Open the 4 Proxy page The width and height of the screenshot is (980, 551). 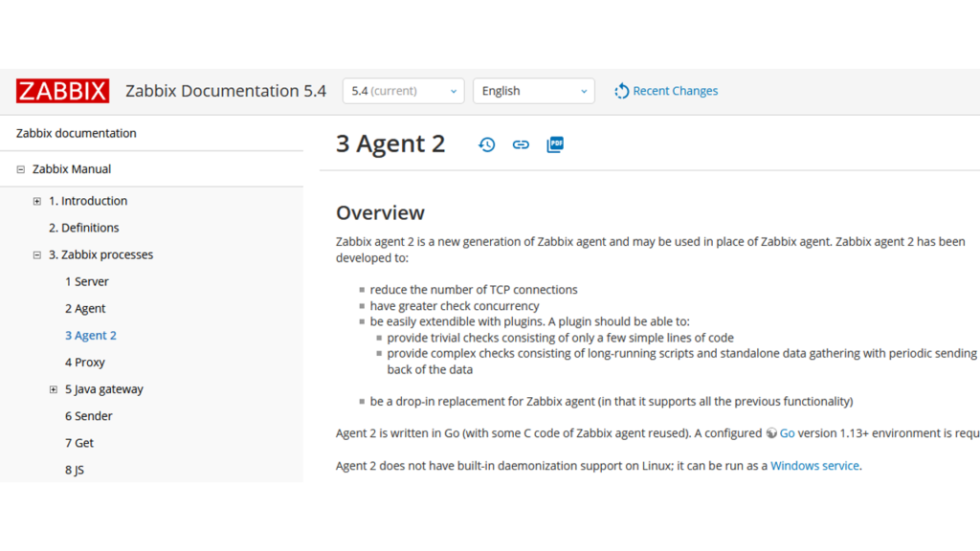click(x=84, y=363)
